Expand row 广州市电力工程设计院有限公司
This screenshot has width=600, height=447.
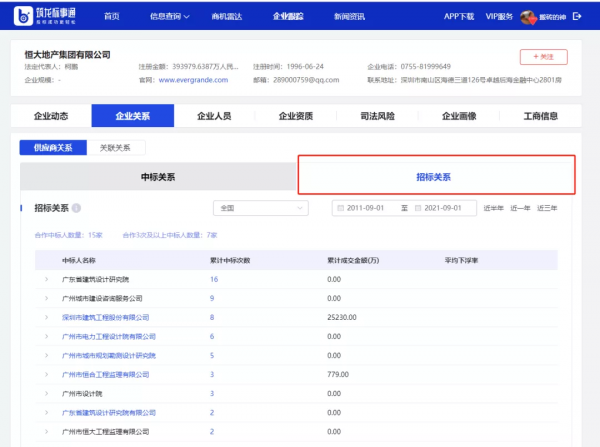[x=46, y=337]
